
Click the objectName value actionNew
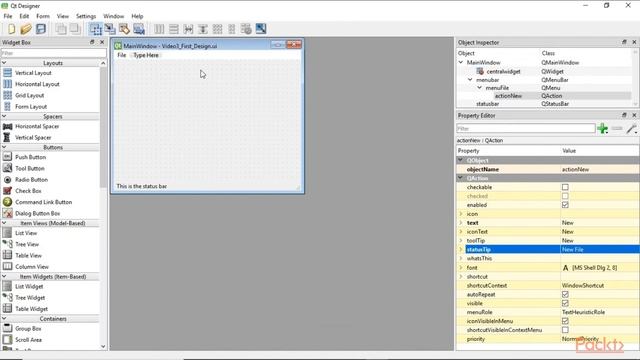pos(575,169)
